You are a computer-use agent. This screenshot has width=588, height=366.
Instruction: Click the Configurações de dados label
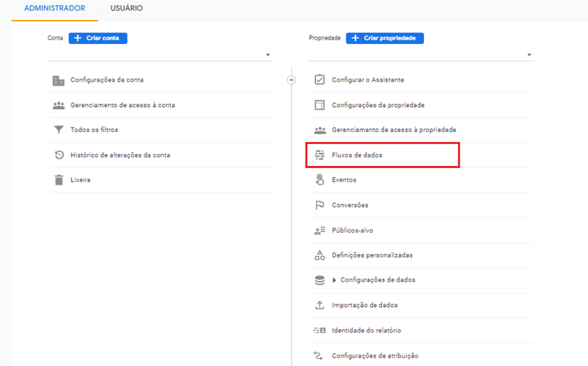378,280
